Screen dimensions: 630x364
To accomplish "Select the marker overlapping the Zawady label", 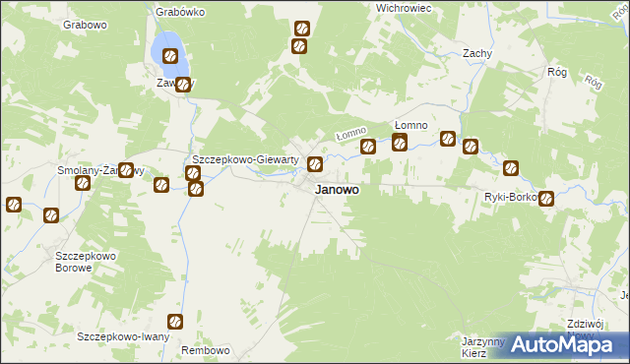I will coord(183,85).
